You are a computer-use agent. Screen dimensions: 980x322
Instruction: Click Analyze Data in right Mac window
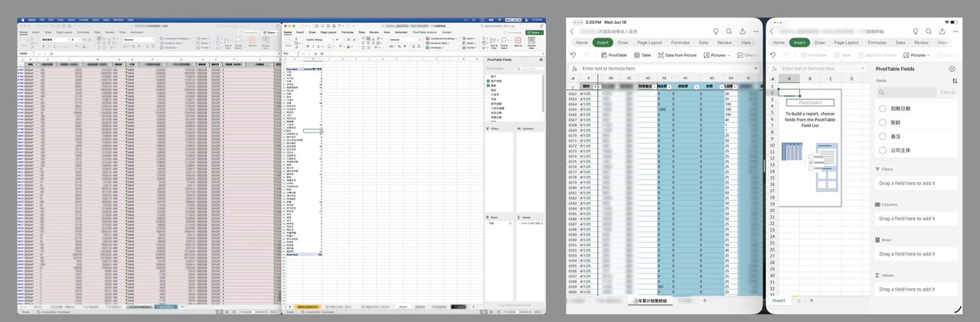click(x=531, y=42)
